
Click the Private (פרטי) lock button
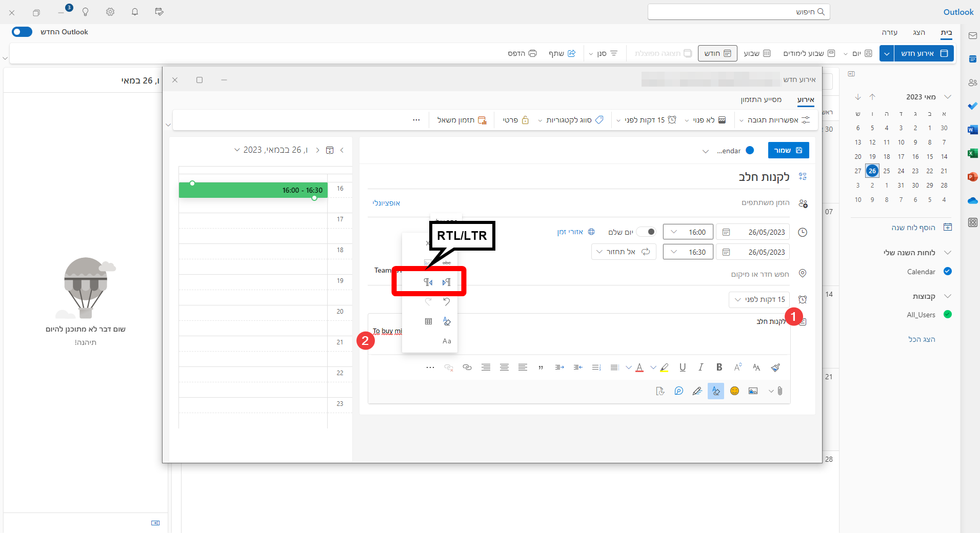pyautogui.click(x=515, y=120)
